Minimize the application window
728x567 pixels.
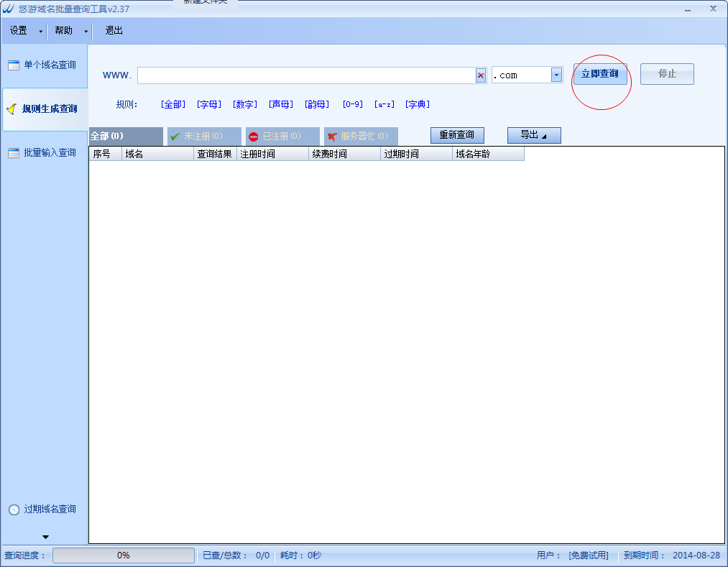point(688,9)
